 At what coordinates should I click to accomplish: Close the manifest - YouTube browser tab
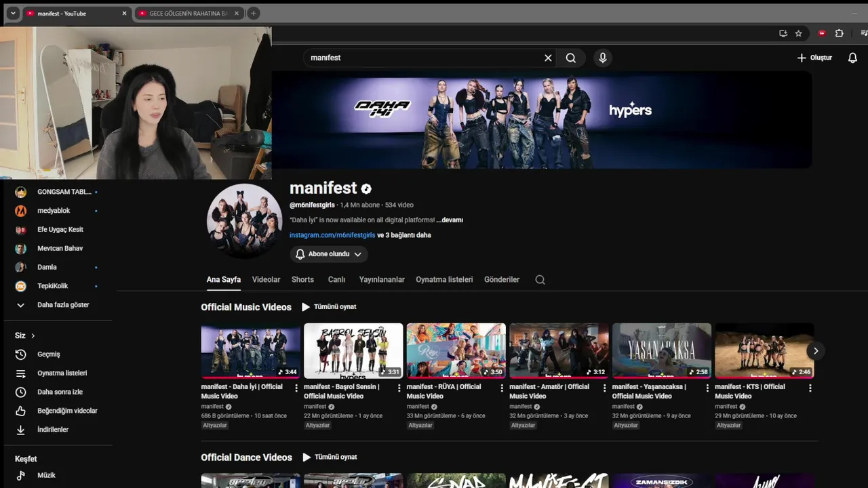124,14
